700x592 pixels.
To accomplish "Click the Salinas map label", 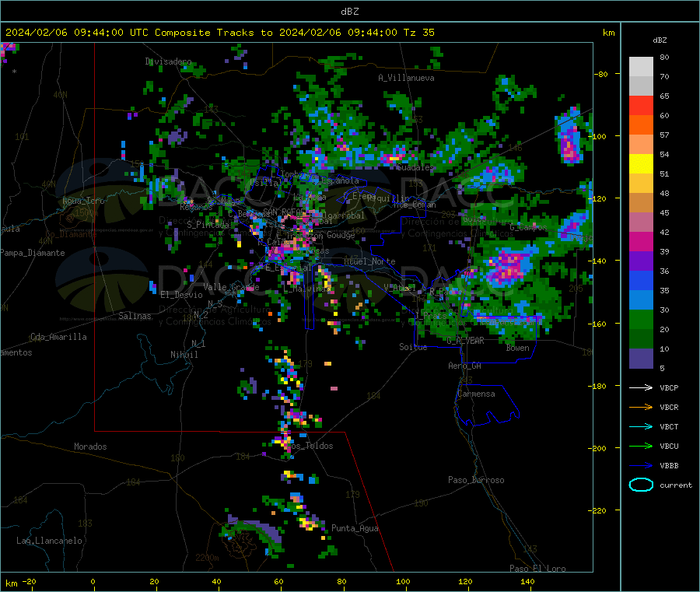I will (x=135, y=316).
